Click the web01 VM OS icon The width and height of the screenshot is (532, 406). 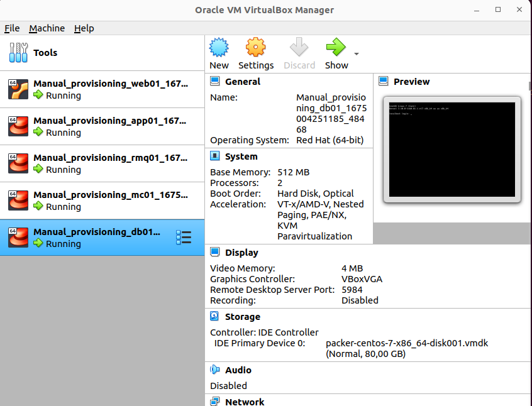click(x=18, y=89)
